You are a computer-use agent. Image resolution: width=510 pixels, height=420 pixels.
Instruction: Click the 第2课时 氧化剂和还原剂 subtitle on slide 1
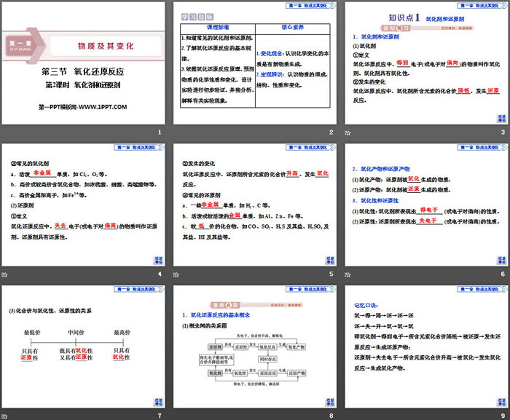pyautogui.click(x=82, y=85)
